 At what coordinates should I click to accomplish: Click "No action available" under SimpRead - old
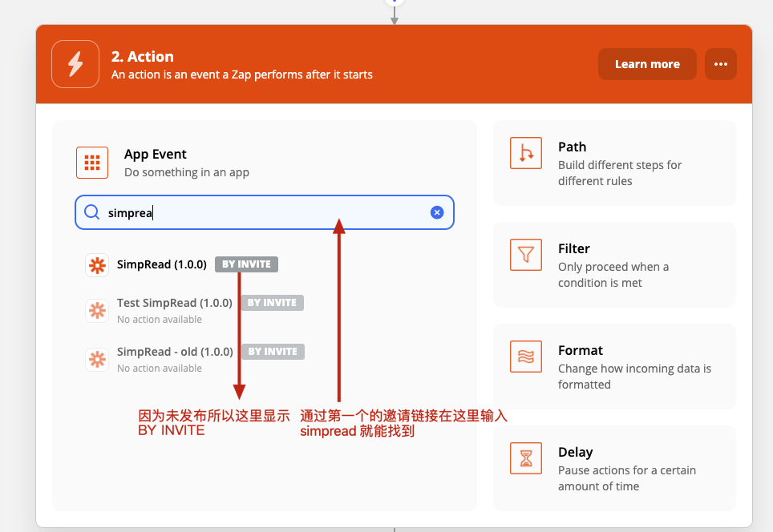click(x=160, y=368)
